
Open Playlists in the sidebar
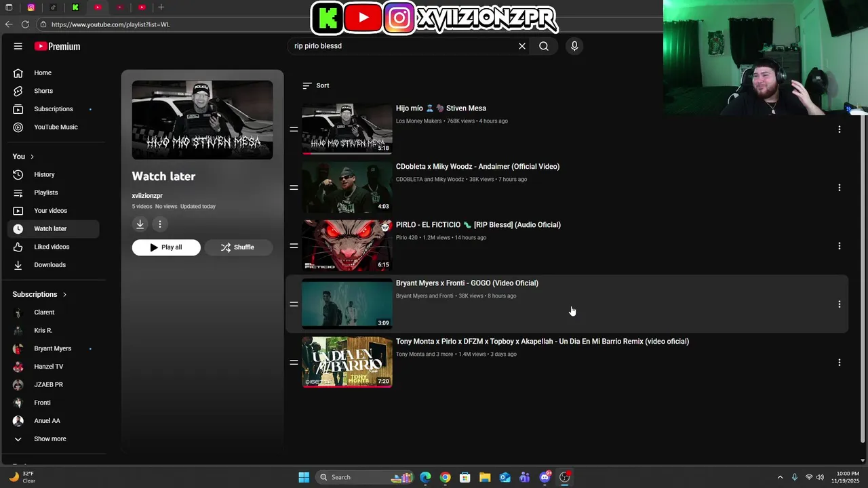click(54, 192)
